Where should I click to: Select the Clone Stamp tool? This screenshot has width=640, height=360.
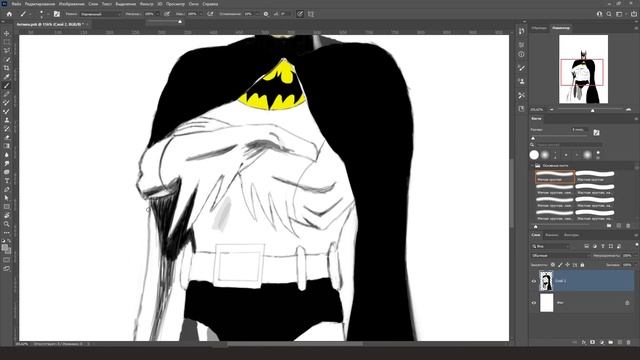coord(7,120)
